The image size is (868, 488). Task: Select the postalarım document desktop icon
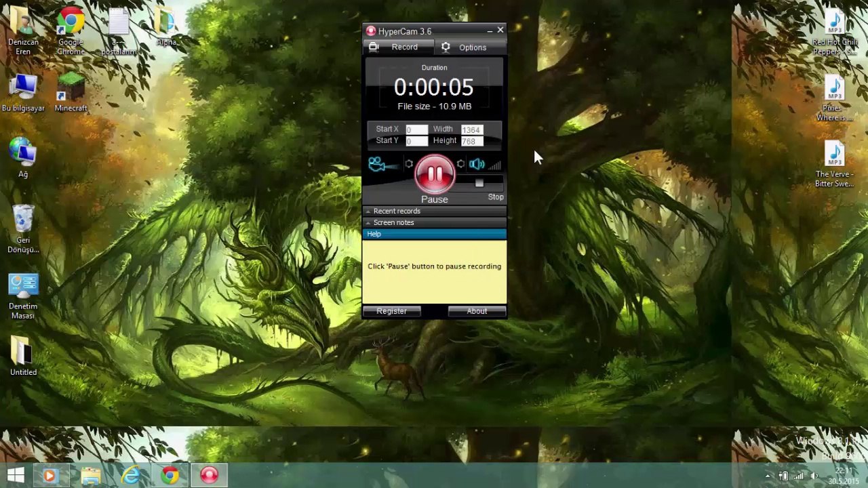pyautogui.click(x=119, y=32)
